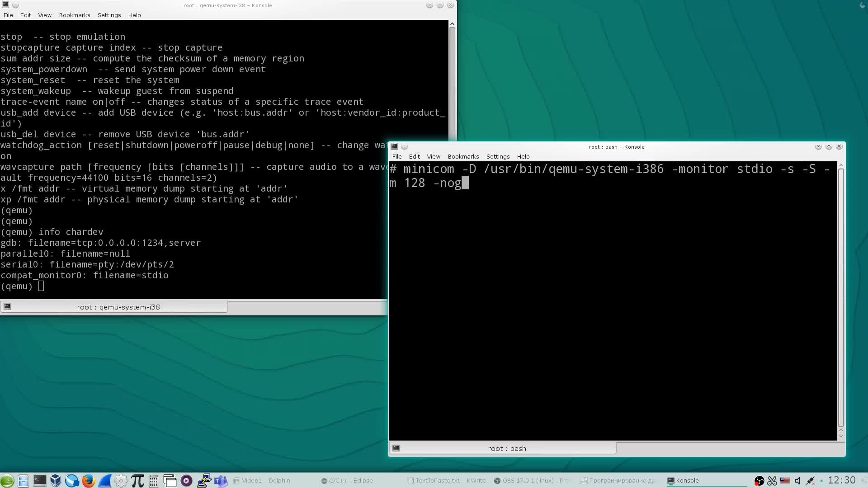Click the qemu Konsole scroll-up arrow

(x=452, y=23)
